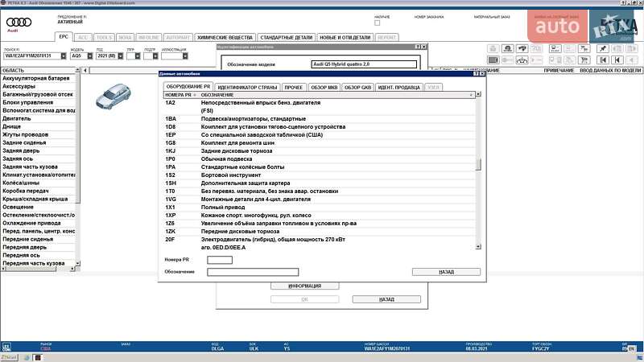Image resolution: width=644 pixels, height=362 pixels.
Task: Click the Номера PR input field
Action: [220, 260]
